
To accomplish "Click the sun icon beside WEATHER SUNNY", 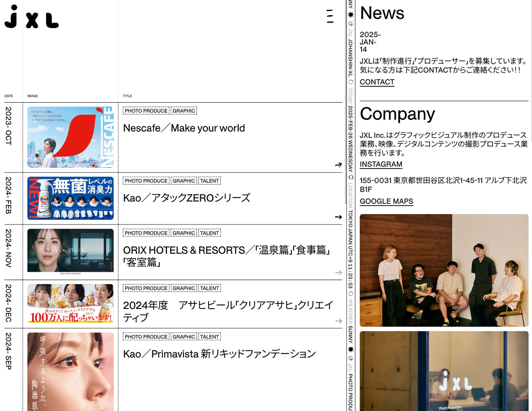I will pyautogui.click(x=351, y=349).
